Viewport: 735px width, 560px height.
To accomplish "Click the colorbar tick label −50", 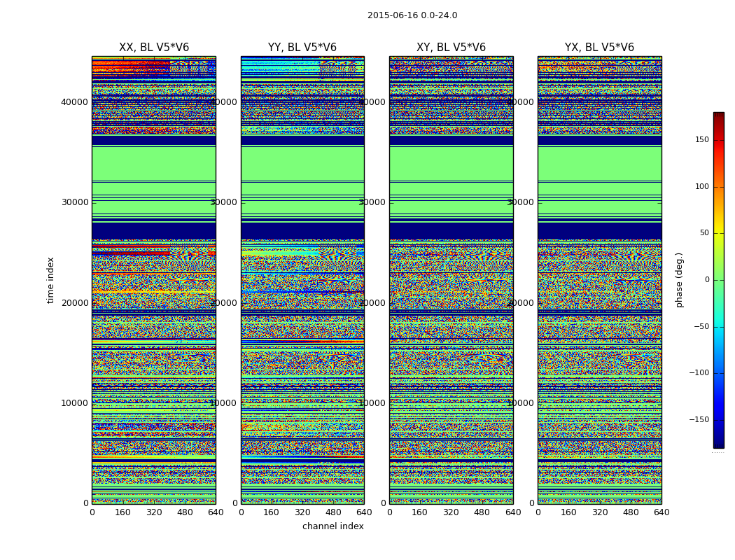I will pyautogui.click(x=701, y=326).
